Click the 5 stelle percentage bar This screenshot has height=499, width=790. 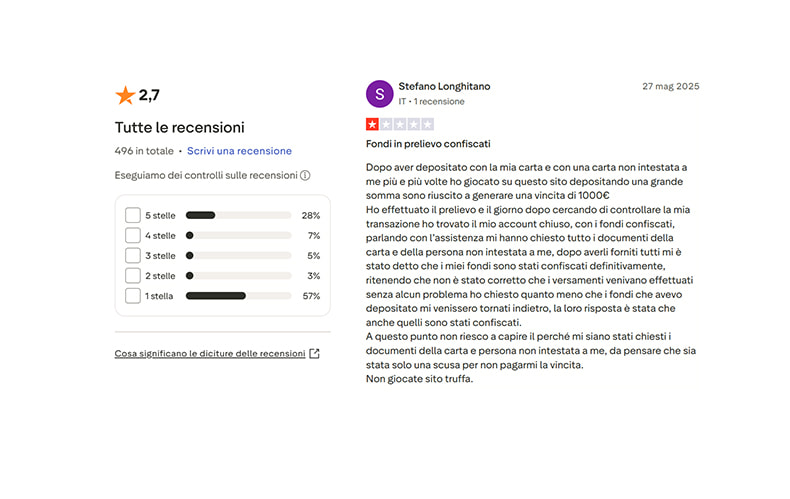pos(238,215)
